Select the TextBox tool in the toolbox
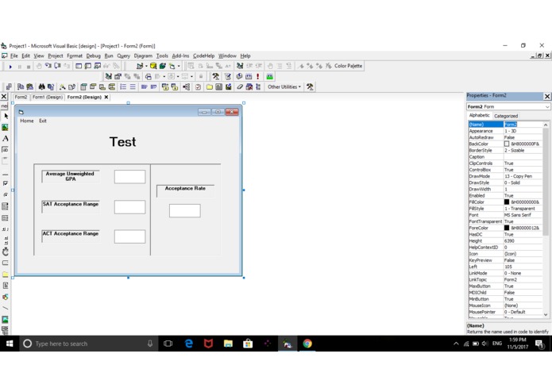This screenshot has width=552, height=392. point(5,150)
